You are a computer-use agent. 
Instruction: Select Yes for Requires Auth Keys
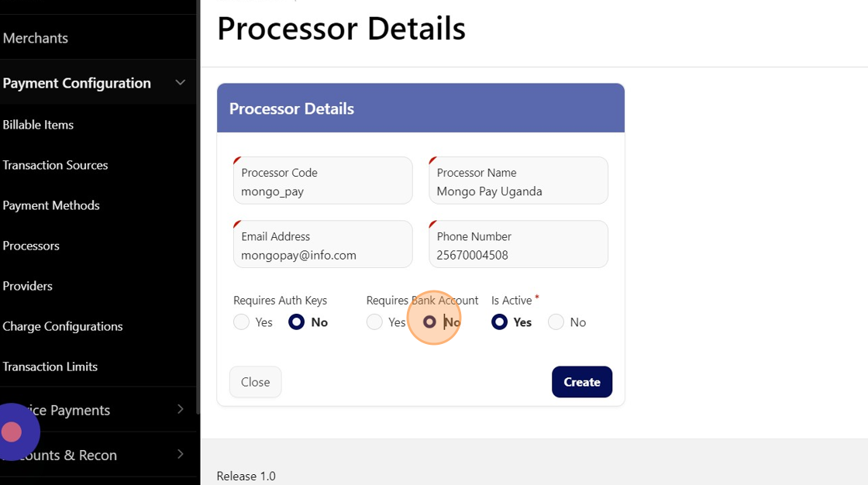coord(242,322)
